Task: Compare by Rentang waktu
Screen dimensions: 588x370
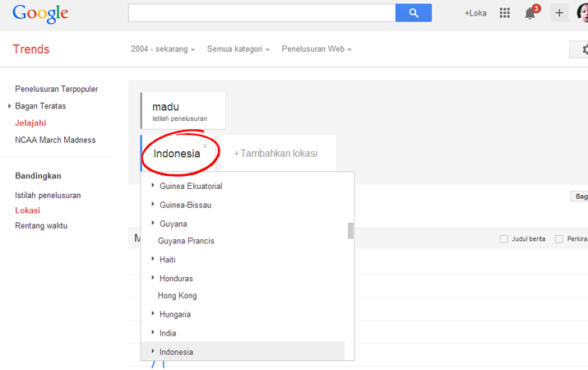Action: click(x=41, y=225)
